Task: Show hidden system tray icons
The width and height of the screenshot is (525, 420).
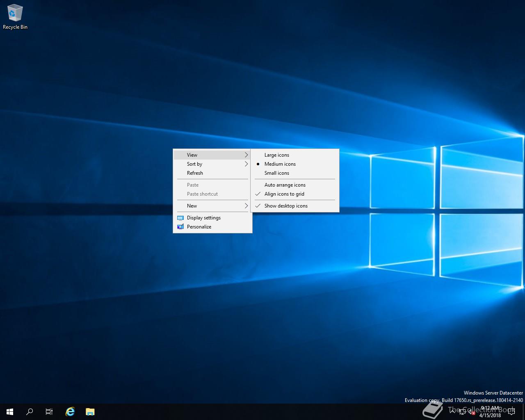Action: (x=452, y=411)
